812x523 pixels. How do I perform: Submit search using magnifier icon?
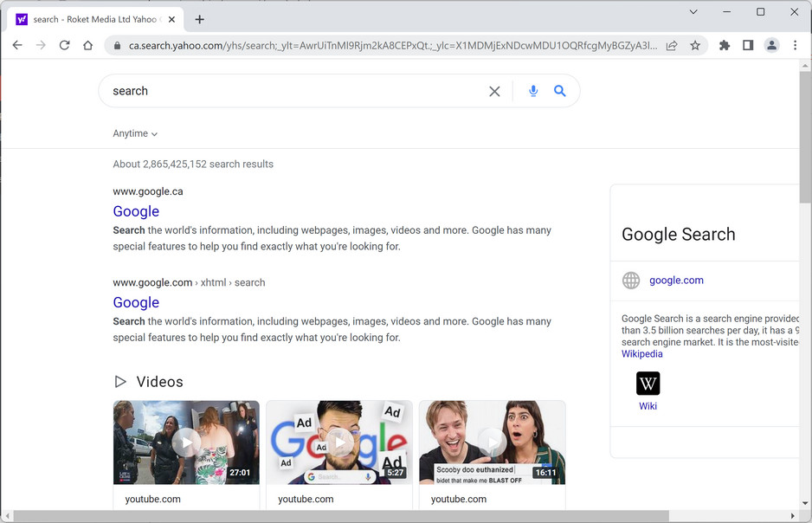coord(560,91)
